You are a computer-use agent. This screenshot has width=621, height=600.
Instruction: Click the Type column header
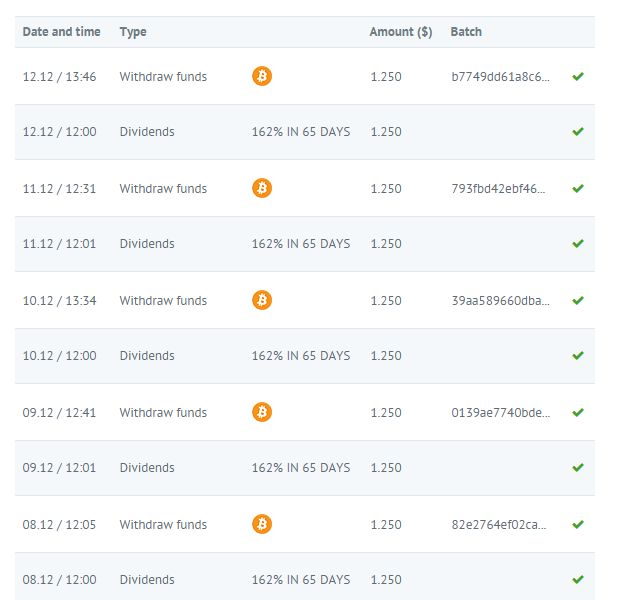133,32
